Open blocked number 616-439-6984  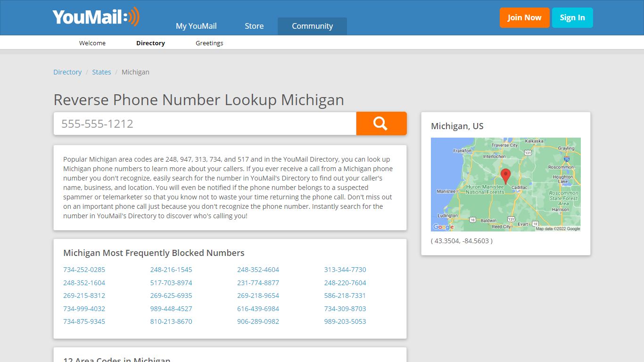tap(258, 309)
